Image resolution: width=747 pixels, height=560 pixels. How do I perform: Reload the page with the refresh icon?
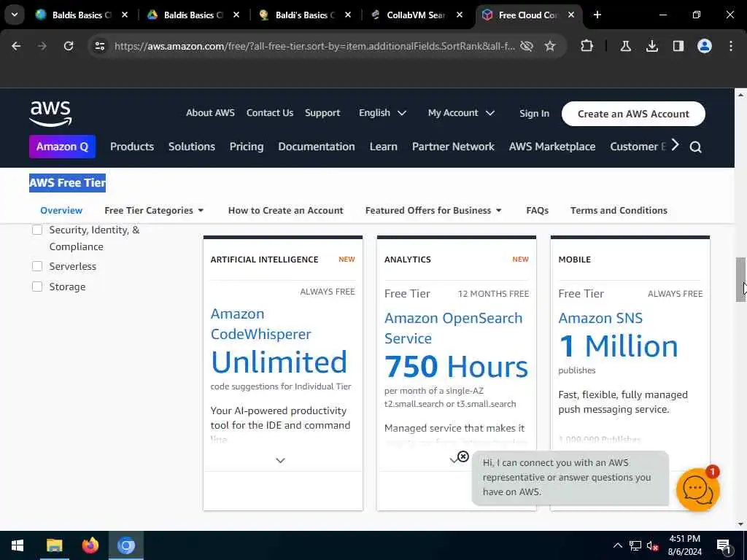tap(69, 46)
